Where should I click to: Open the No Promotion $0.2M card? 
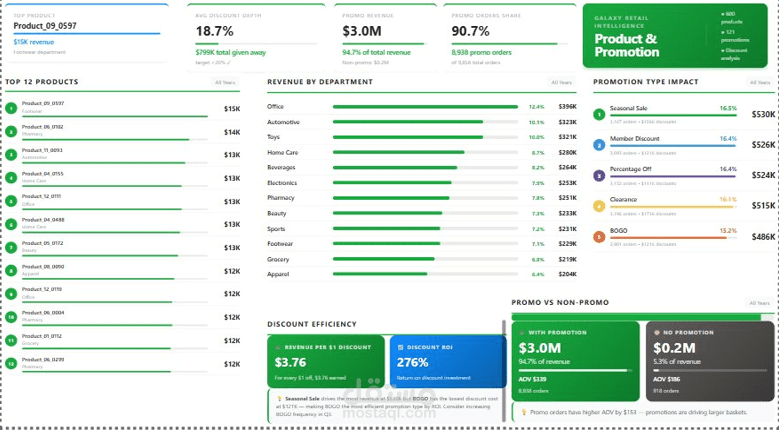(x=710, y=361)
